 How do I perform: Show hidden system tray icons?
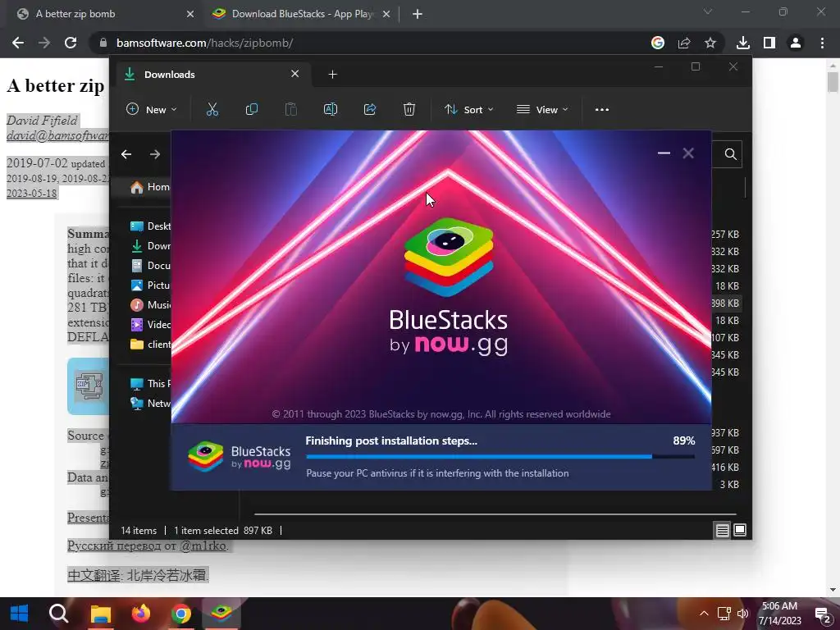[x=704, y=614]
